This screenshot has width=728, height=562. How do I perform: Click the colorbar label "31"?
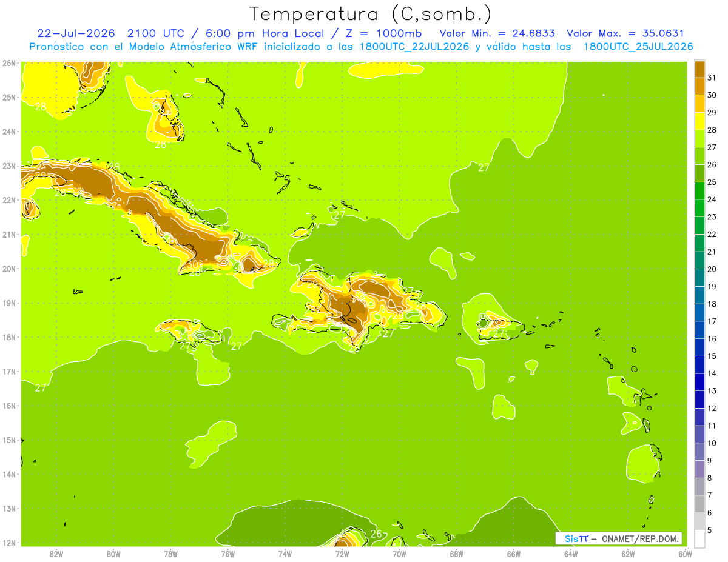click(712, 78)
